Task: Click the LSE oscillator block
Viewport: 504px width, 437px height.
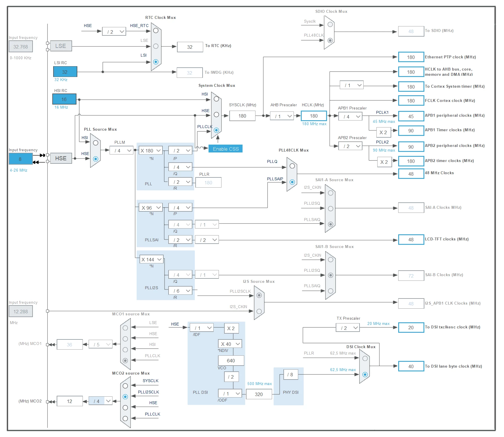Action: (x=61, y=46)
